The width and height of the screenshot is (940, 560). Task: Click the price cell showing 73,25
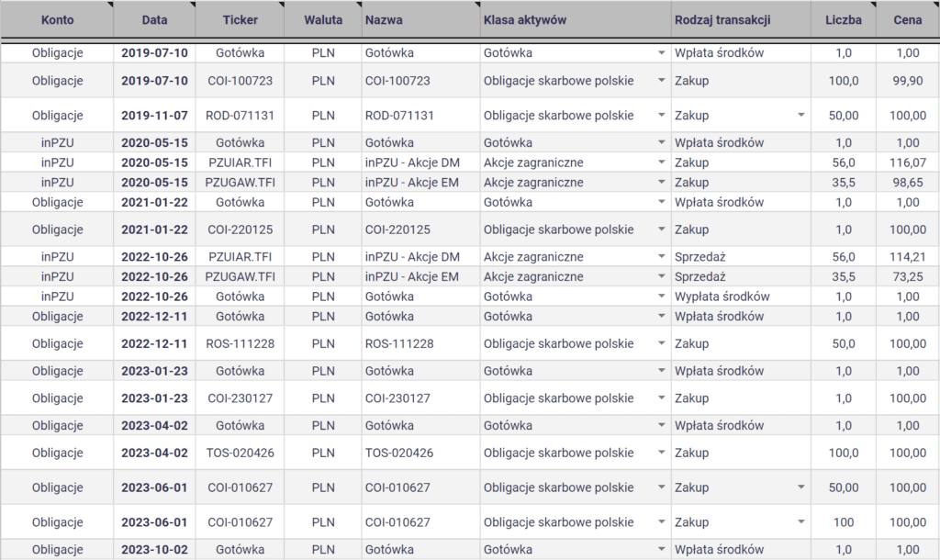pyautogui.click(x=907, y=276)
